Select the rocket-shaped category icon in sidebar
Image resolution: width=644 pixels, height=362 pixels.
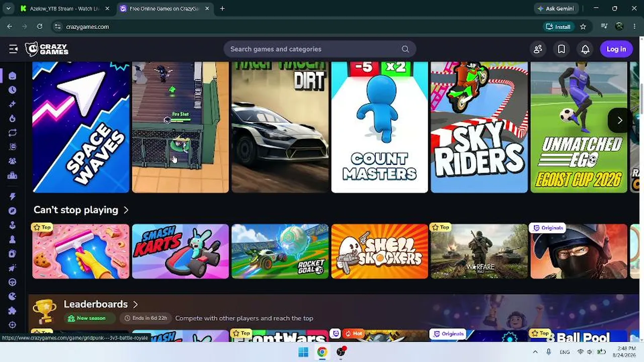point(13,268)
